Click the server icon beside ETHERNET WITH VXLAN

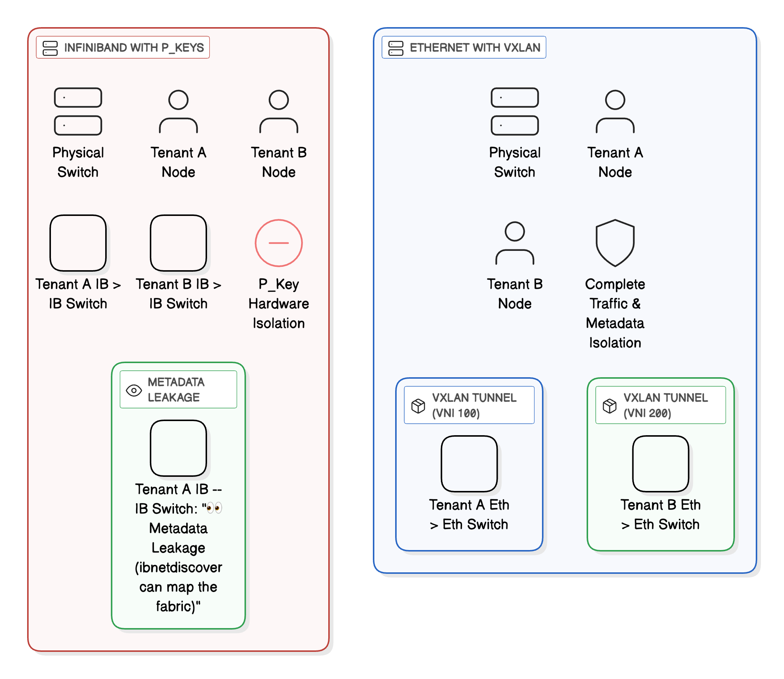click(395, 47)
